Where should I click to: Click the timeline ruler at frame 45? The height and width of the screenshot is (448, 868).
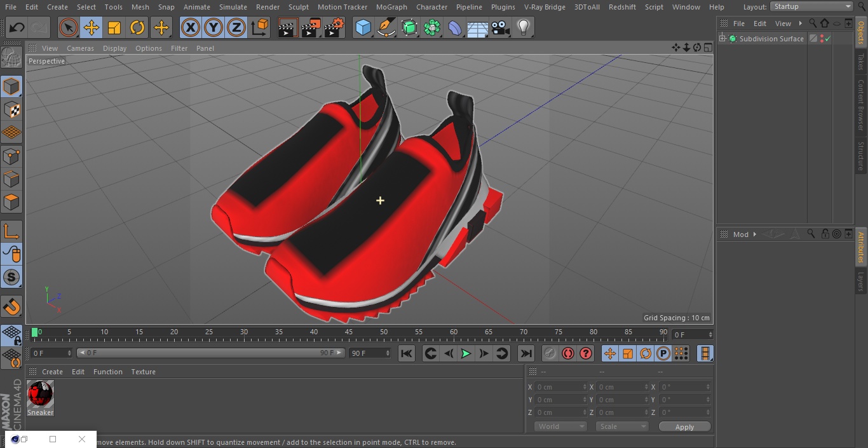349,332
